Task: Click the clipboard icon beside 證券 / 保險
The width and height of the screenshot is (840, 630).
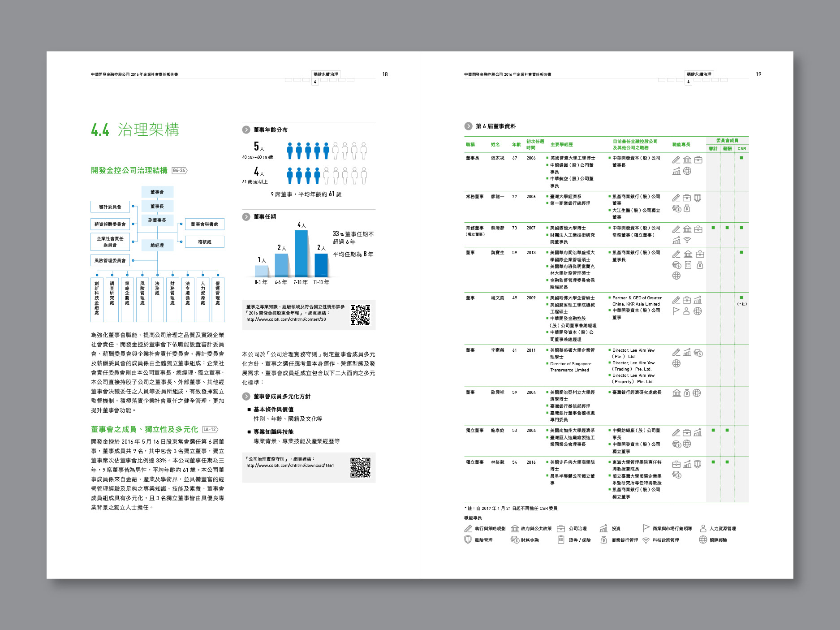Action: coord(561,539)
